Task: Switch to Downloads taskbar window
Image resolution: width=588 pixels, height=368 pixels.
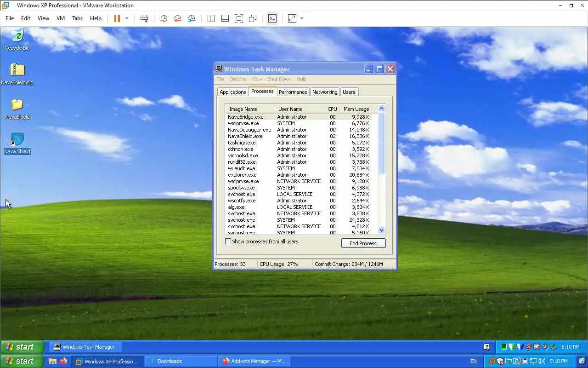Action: click(x=181, y=361)
